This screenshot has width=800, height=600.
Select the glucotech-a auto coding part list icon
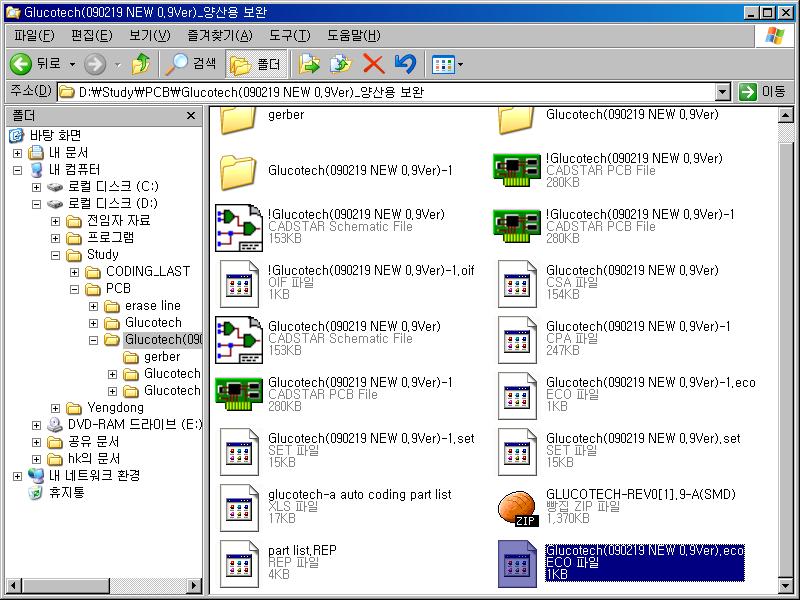click(x=239, y=508)
